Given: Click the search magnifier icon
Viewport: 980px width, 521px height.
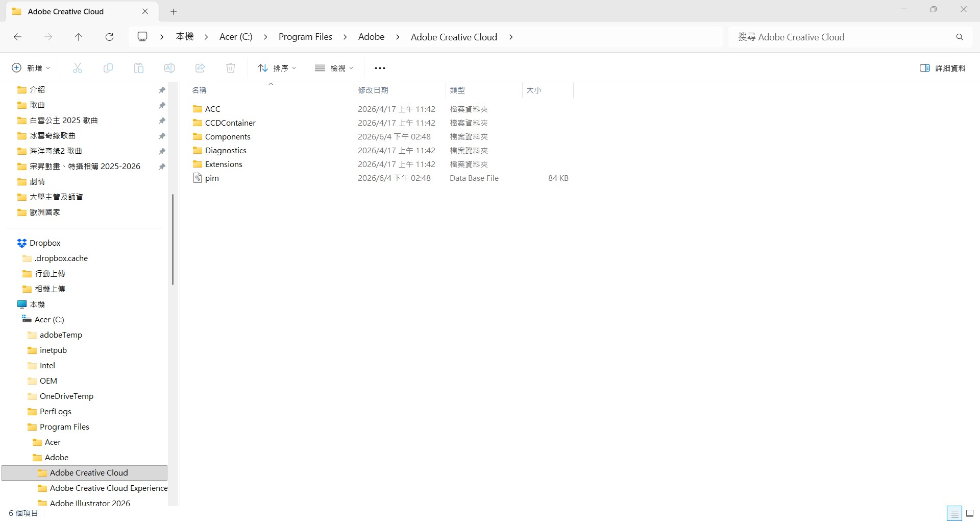Looking at the screenshot, I should click(x=960, y=37).
